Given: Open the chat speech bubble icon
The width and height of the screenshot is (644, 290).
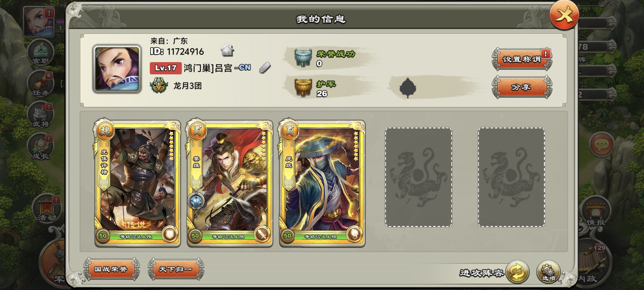Looking at the screenshot, I should 601,144.
